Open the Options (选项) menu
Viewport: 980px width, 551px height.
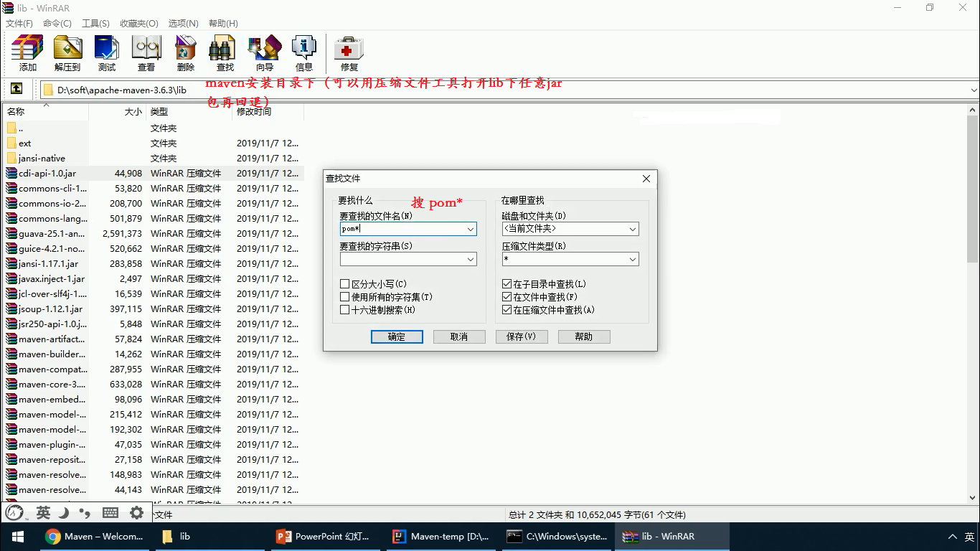tap(183, 24)
